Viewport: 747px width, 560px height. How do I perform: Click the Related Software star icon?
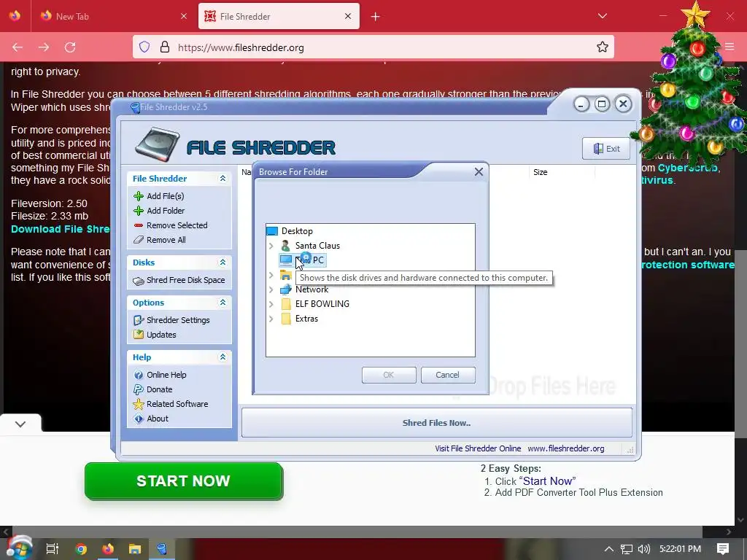(x=139, y=404)
